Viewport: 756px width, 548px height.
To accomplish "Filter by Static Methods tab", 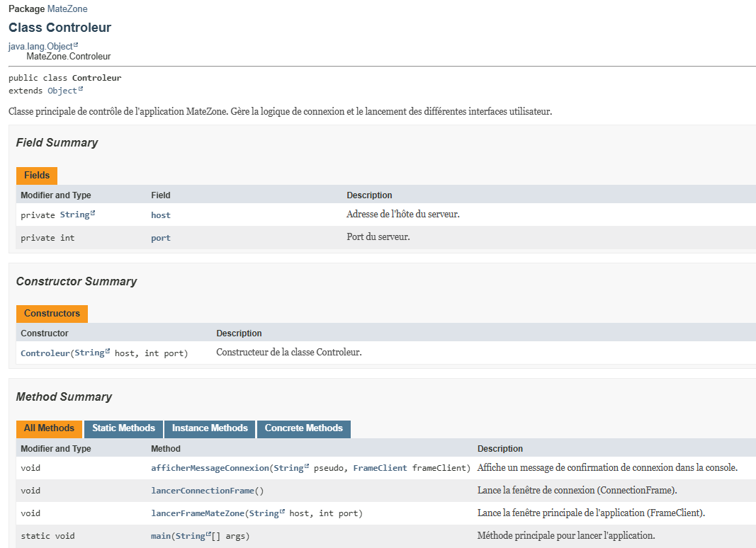I will [123, 428].
